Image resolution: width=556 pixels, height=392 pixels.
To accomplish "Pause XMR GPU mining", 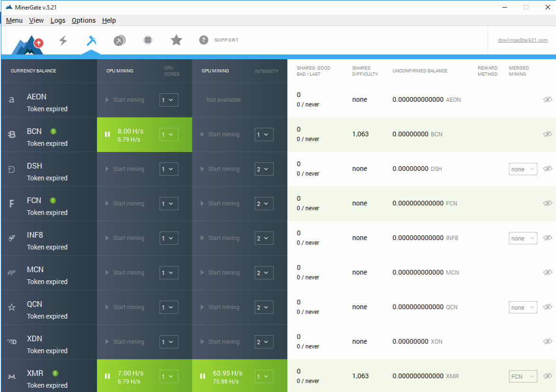I will point(203,376).
